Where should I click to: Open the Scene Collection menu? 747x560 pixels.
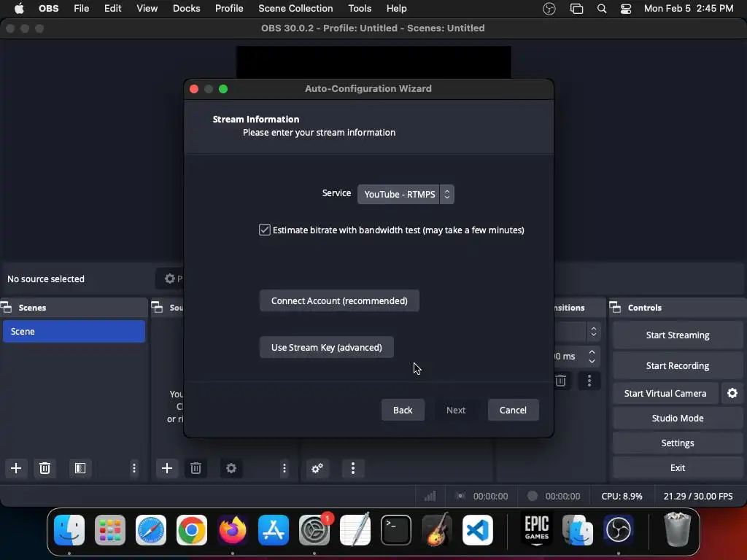pos(295,9)
